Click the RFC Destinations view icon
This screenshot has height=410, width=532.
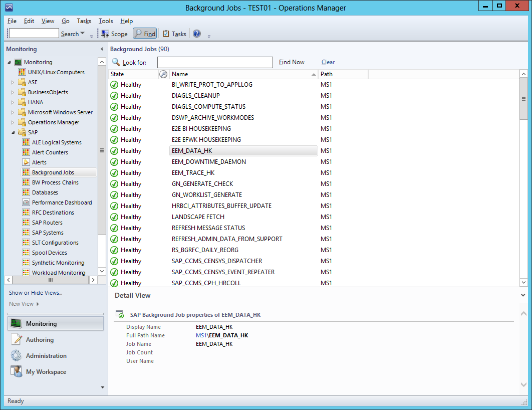[x=26, y=212]
